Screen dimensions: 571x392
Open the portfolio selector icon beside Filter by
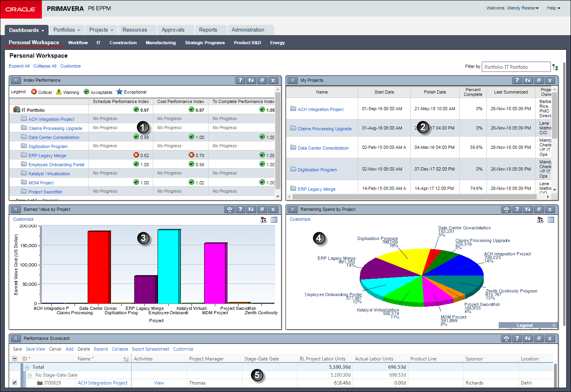coord(555,67)
